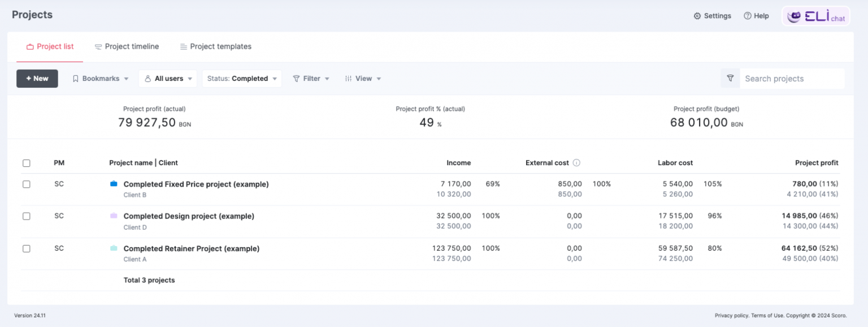Click teal icon of Completed Retainer Project
This screenshot has width=868, height=327.
[114, 248]
